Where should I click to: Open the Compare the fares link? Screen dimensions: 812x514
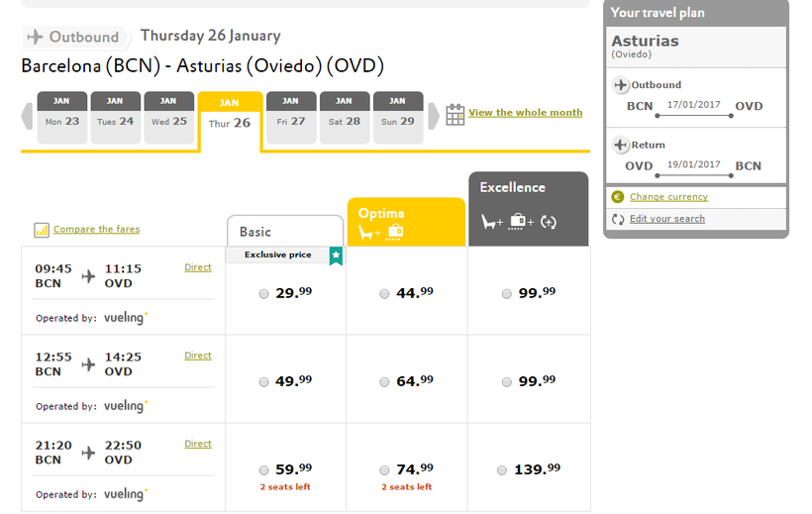[96, 230]
